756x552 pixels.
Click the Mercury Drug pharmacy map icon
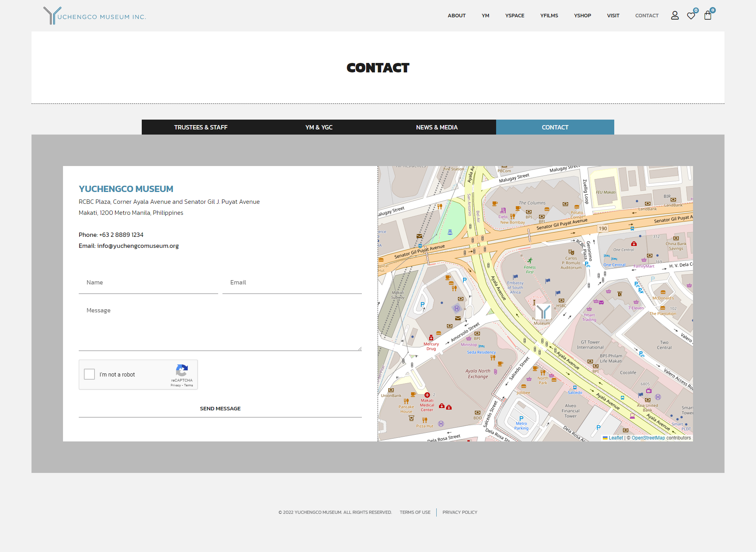click(x=431, y=338)
